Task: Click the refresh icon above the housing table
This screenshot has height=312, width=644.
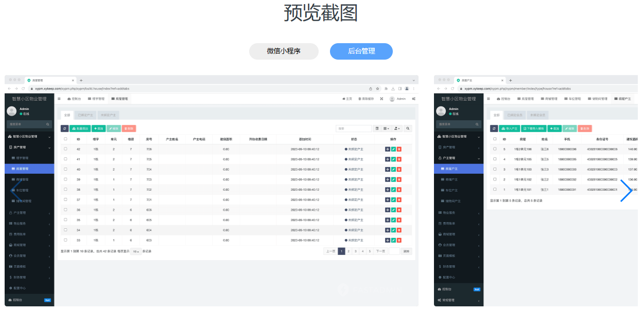Action: (64, 128)
